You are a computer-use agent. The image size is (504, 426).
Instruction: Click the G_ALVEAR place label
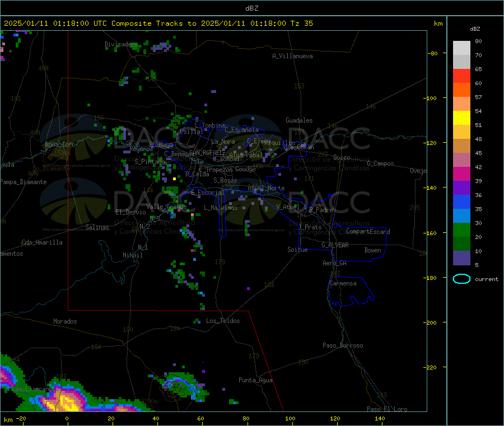335,245
